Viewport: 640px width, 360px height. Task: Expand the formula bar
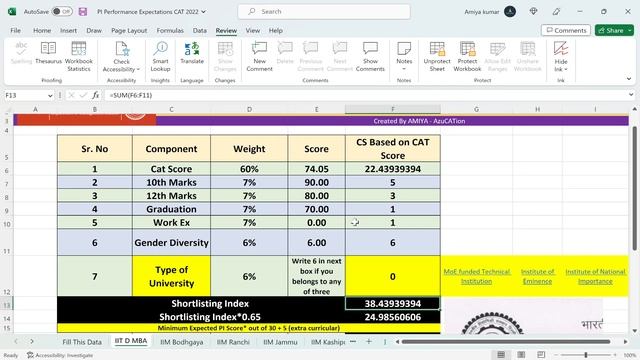tap(631, 95)
